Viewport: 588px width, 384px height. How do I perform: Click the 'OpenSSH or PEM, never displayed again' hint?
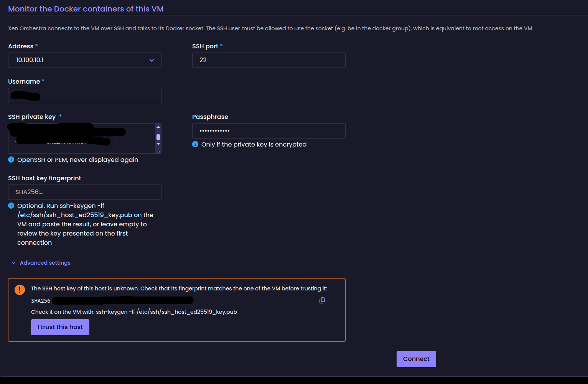[77, 160]
